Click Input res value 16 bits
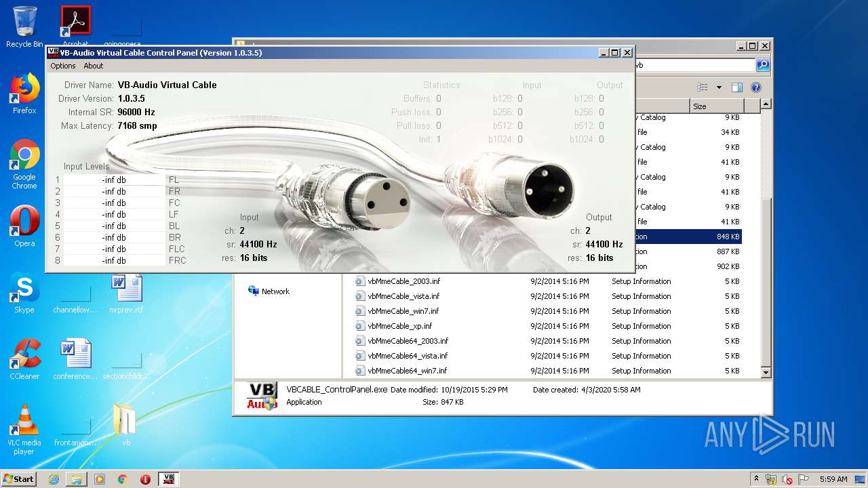868x488 pixels. click(254, 258)
